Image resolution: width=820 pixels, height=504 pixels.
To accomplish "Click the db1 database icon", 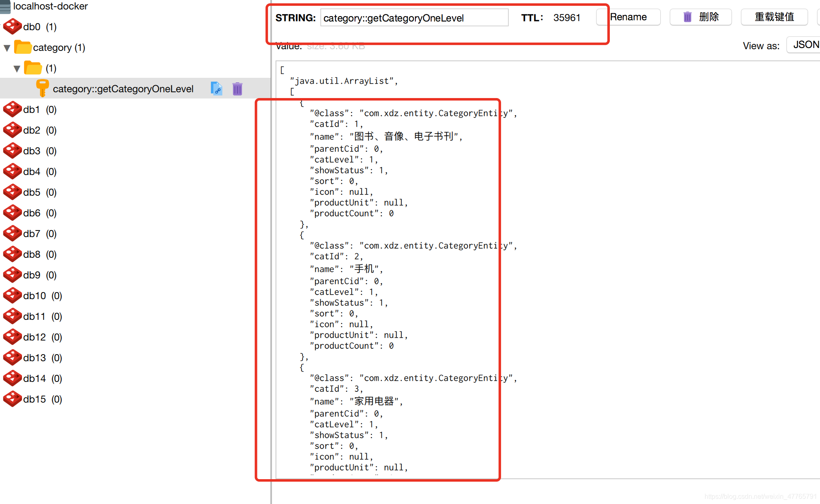I will [x=12, y=109].
